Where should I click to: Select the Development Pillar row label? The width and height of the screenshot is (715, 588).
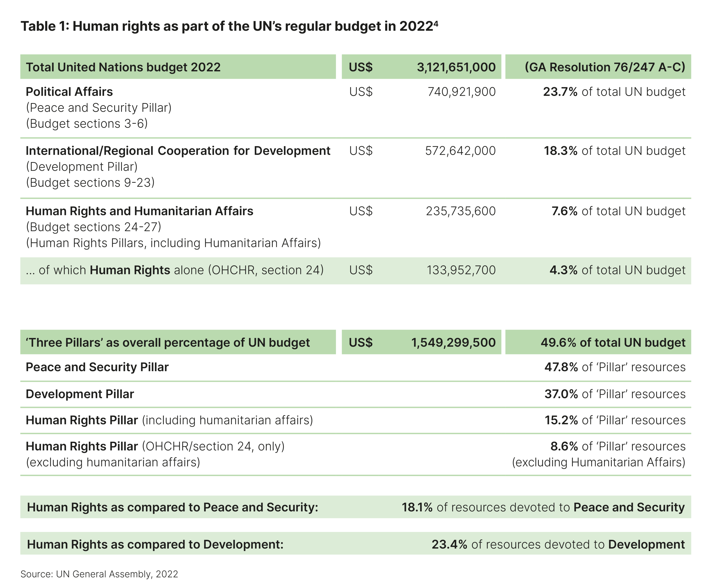pyautogui.click(x=80, y=394)
